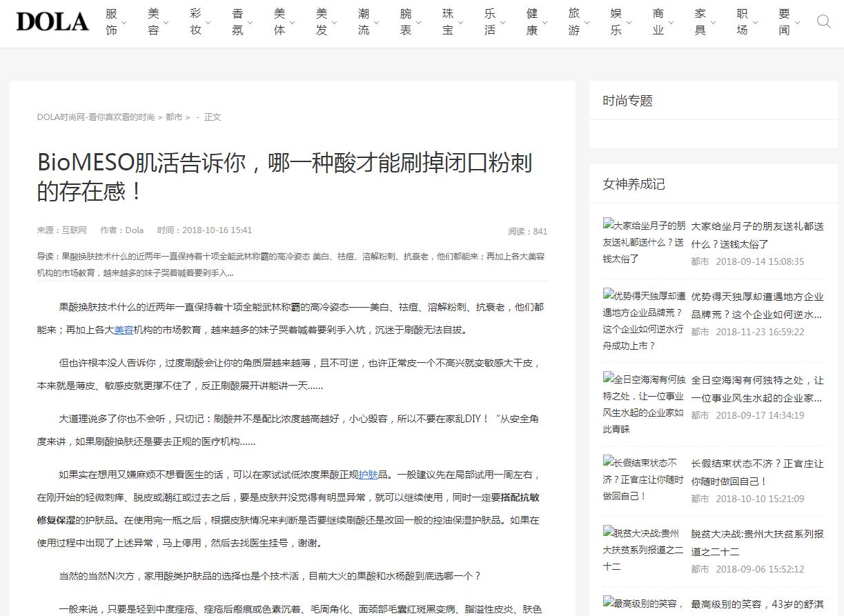Read article 大家给坐月子的朋友送礼都送什么
Image resolution: width=844 pixels, height=616 pixels.
point(758,235)
